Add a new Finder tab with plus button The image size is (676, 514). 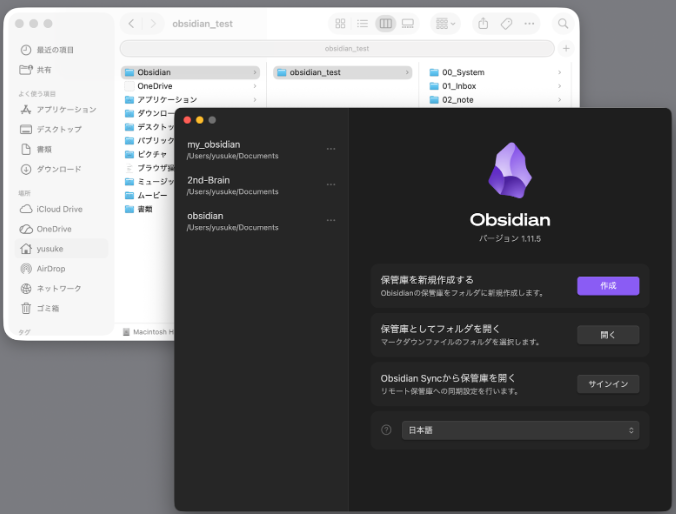point(566,48)
